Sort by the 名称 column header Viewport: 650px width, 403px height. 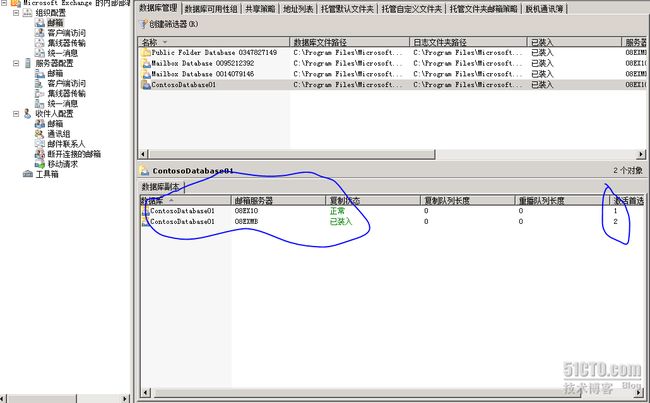coord(214,42)
